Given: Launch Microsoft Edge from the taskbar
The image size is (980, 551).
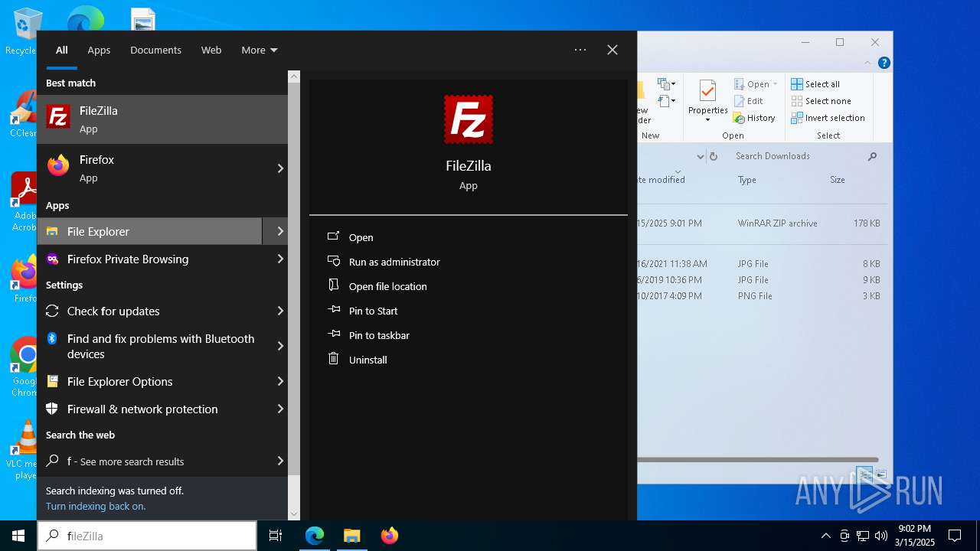Looking at the screenshot, I should pos(315,536).
